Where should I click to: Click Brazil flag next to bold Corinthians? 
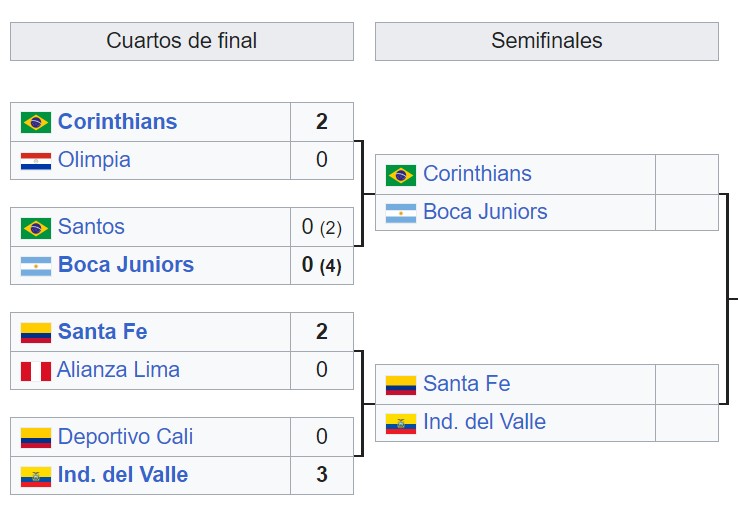36,122
